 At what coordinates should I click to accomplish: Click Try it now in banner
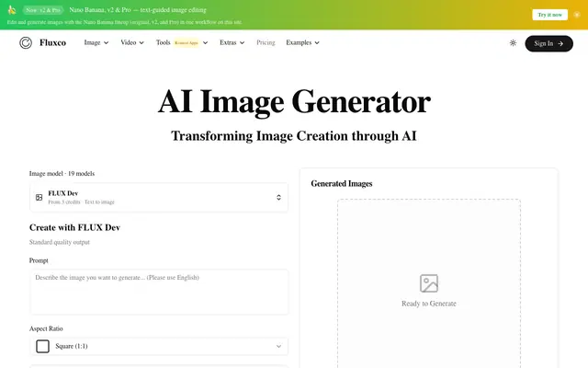pyautogui.click(x=549, y=15)
